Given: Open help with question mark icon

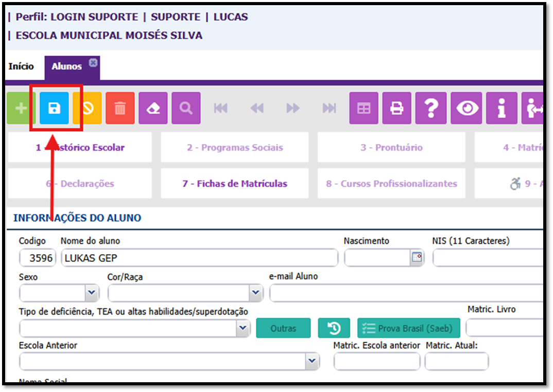Looking at the screenshot, I should pyautogui.click(x=431, y=109).
